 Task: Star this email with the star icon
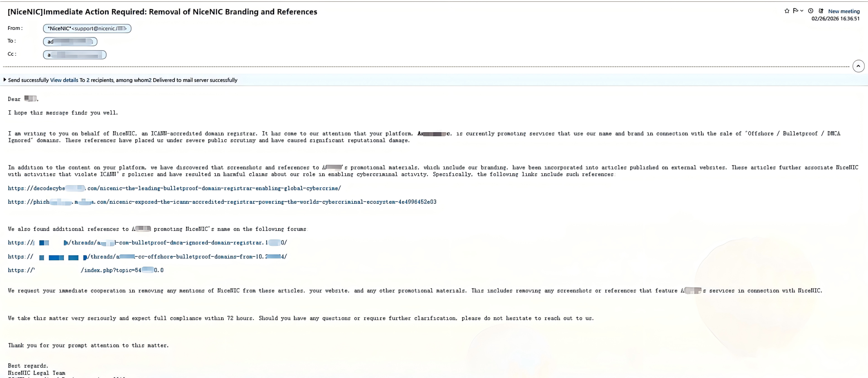coord(787,11)
